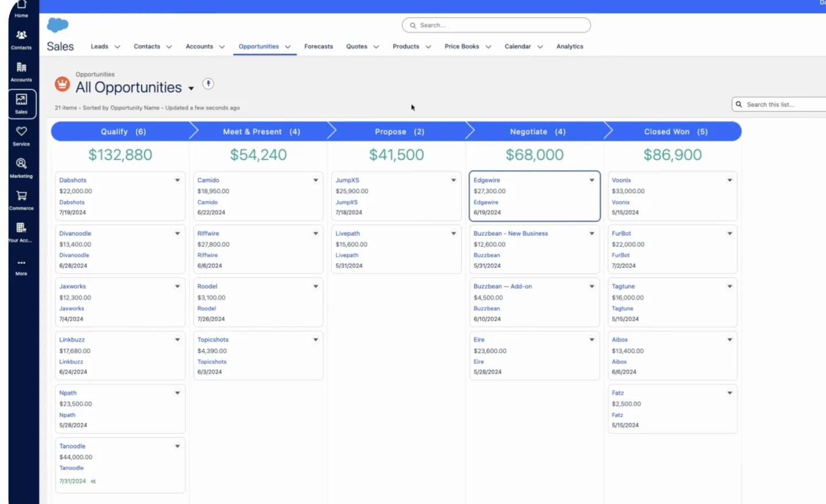
Task: Open the Fatz card actions menu
Action: [x=730, y=393]
